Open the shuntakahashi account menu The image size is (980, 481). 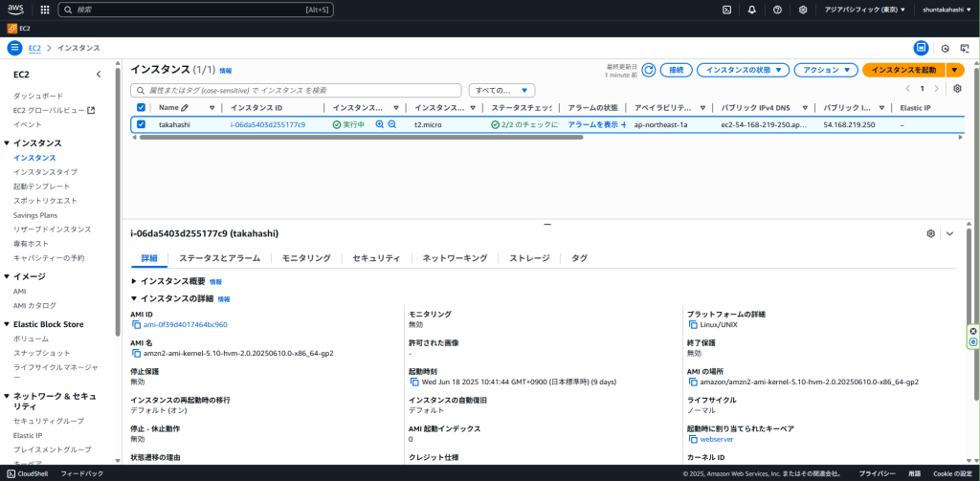(947, 10)
